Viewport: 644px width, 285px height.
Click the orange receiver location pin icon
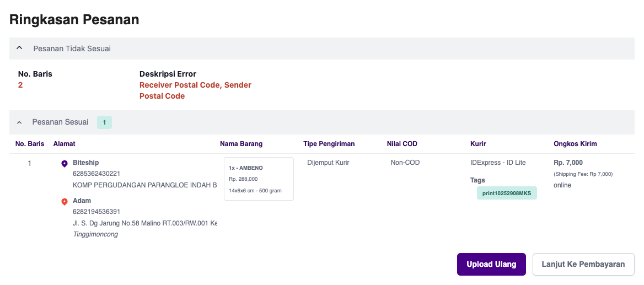click(x=64, y=202)
